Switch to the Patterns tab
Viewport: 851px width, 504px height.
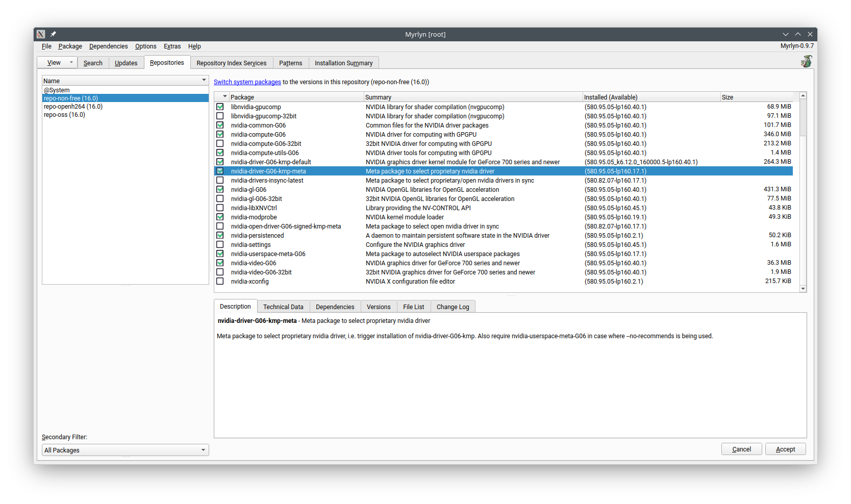(291, 63)
